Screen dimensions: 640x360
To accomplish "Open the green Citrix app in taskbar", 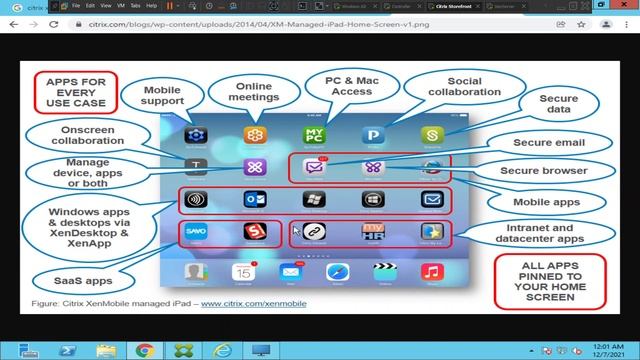I will 184,351.
